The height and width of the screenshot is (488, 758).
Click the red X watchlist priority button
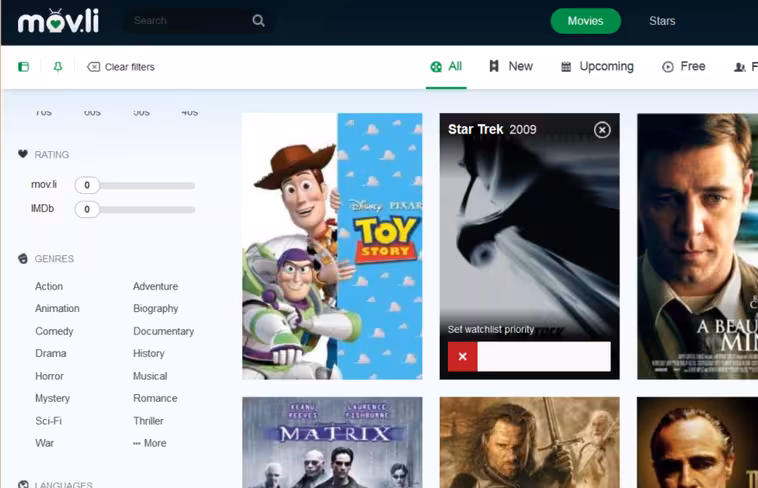462,356
